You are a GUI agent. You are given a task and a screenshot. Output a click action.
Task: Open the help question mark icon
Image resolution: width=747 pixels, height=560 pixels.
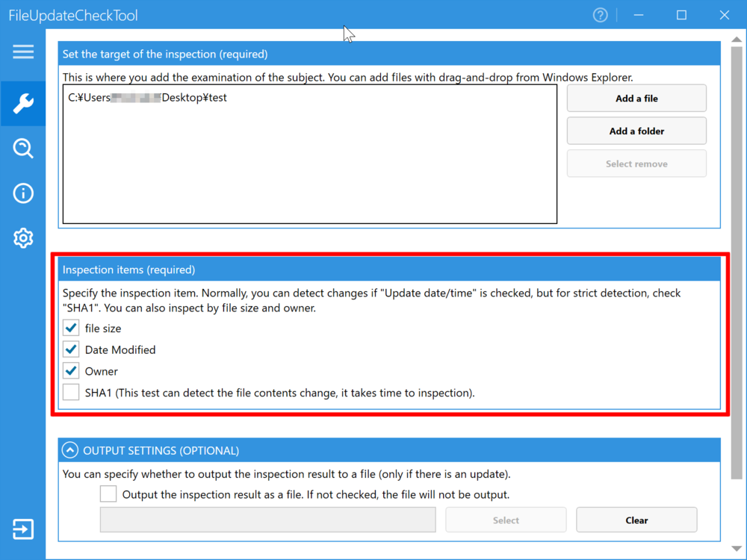(600, 15)
